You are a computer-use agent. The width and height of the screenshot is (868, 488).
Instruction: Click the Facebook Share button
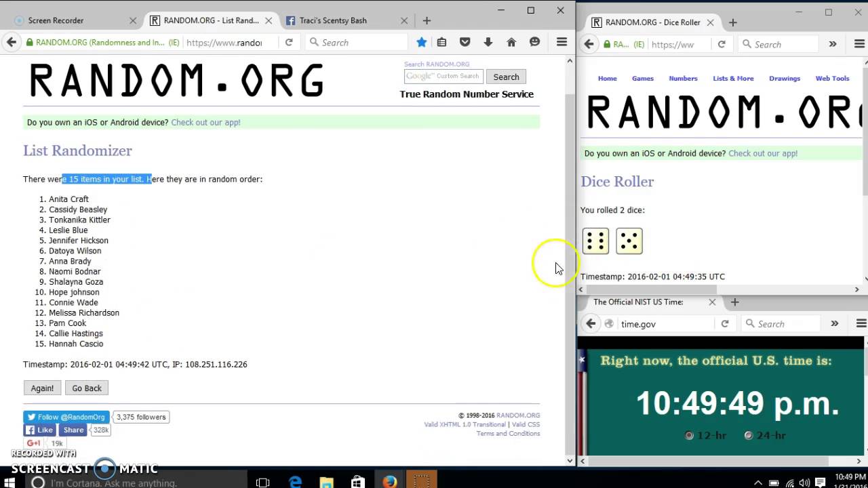point(73,430)
